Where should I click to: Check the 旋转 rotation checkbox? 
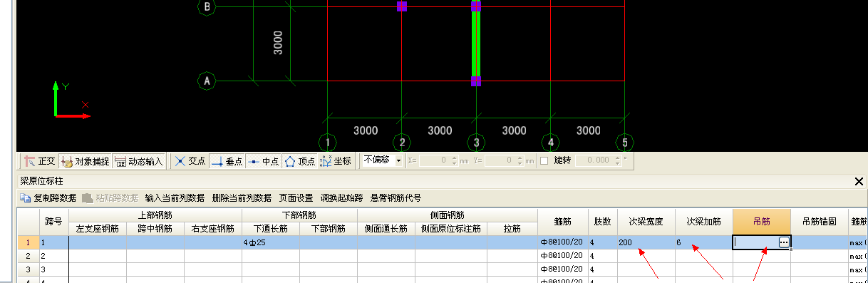tap(544, 160)
